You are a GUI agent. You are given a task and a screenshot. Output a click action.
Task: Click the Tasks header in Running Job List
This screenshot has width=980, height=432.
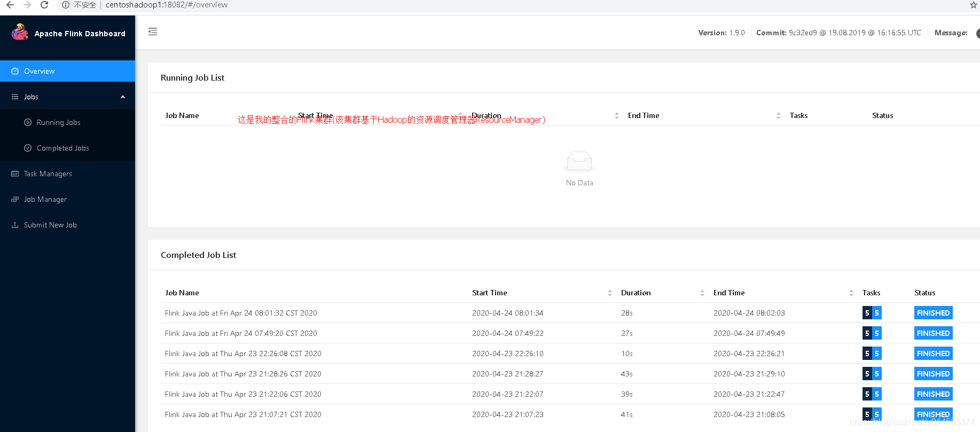click(798, 115)
